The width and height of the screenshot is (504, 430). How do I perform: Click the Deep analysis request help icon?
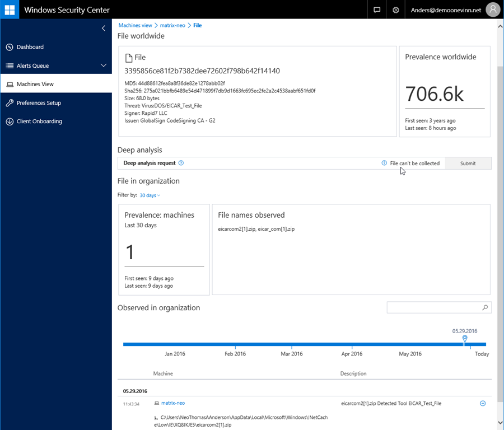coord(181,163)
